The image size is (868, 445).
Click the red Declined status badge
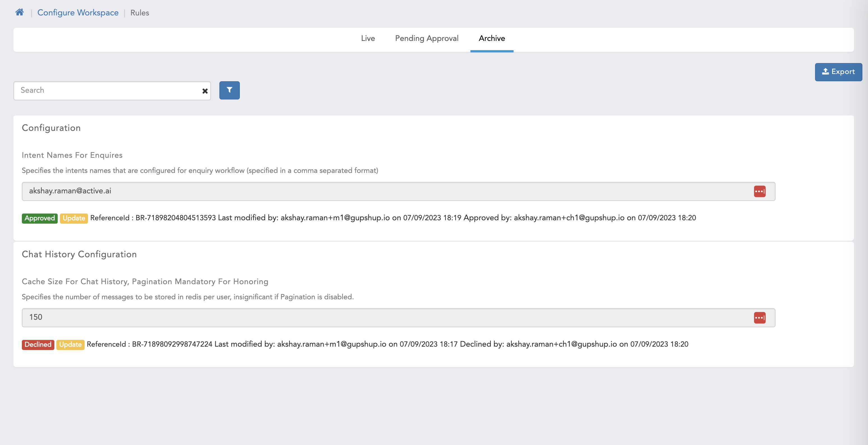[x=38, y=344]
